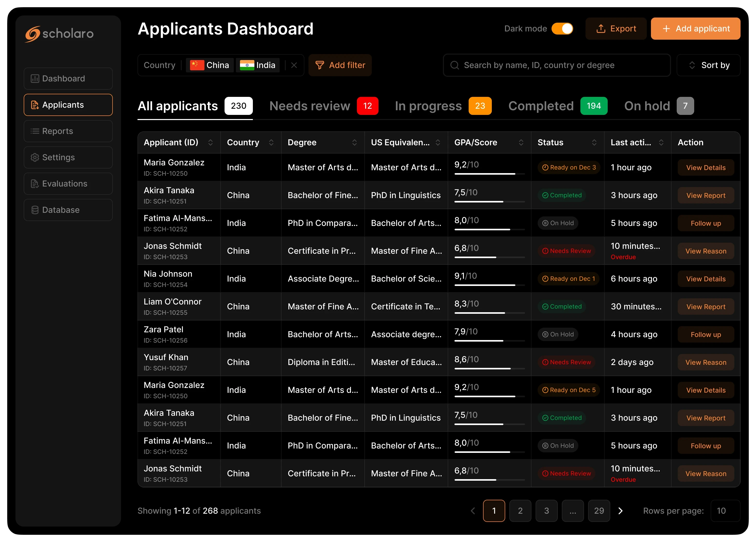Click the Settings gear icon in sidebar
This screenshot has height=542, width=756.
(35, 157)
